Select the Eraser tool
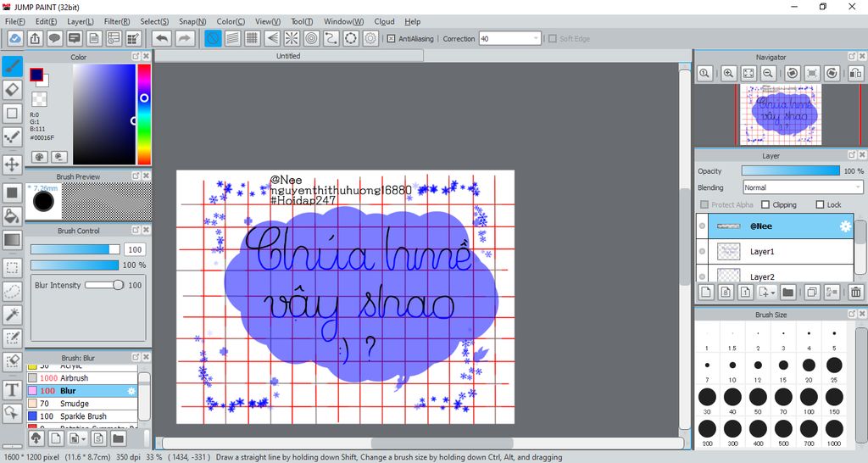Screen dimensions: 868x463 [12, 90]
